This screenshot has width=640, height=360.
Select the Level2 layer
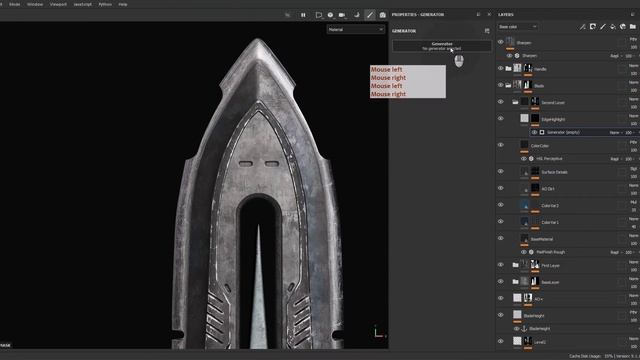(x=540, y=342)
